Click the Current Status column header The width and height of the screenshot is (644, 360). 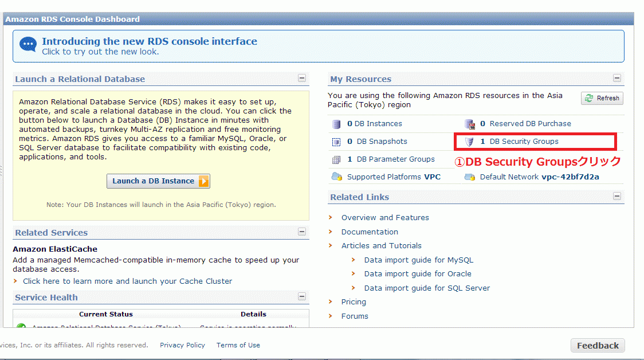[x=106, y=314]
